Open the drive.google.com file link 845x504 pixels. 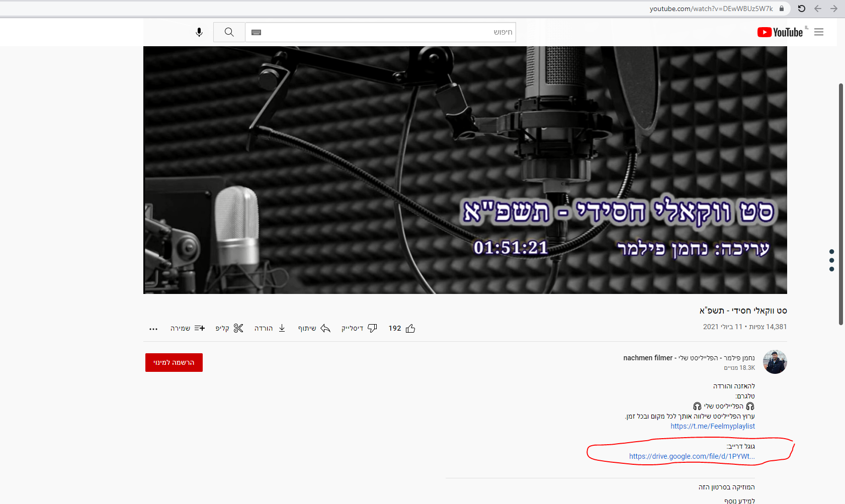[692, 456]
